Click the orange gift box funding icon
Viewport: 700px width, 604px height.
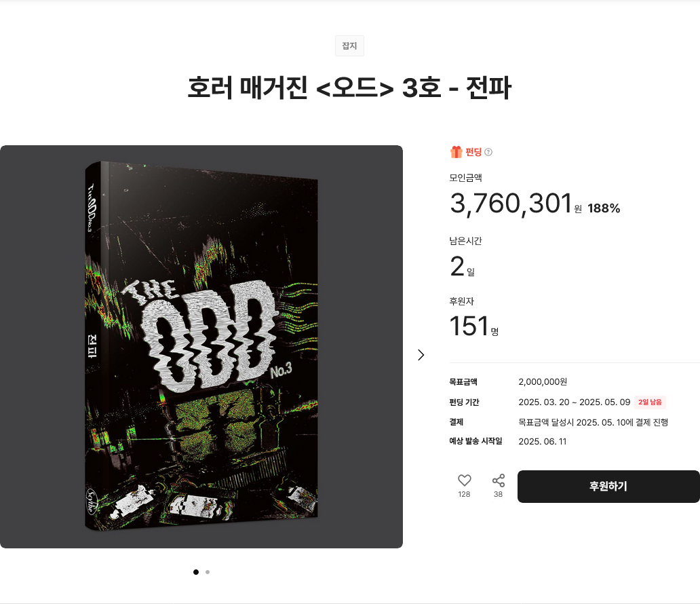(x=456, y=152)
